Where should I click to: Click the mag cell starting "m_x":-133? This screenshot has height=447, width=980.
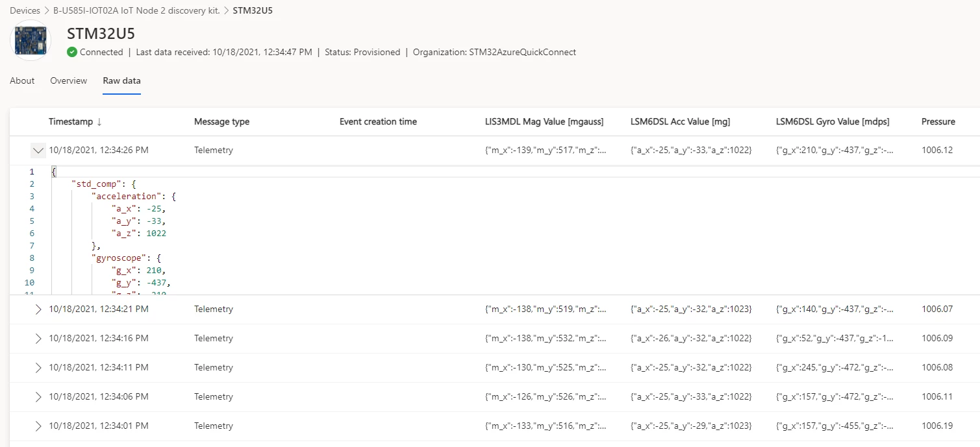click(546, 426)
